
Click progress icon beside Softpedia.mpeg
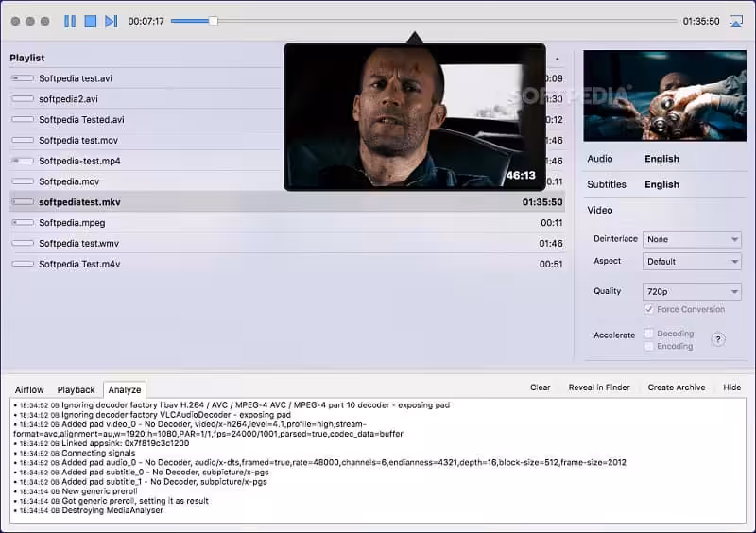23,223
